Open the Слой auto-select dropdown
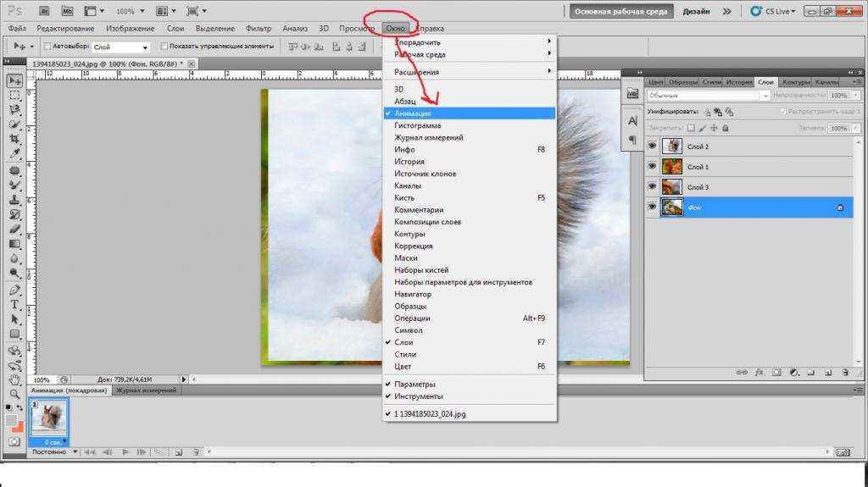This screenshot has height=487, width=868. (121, 47)
